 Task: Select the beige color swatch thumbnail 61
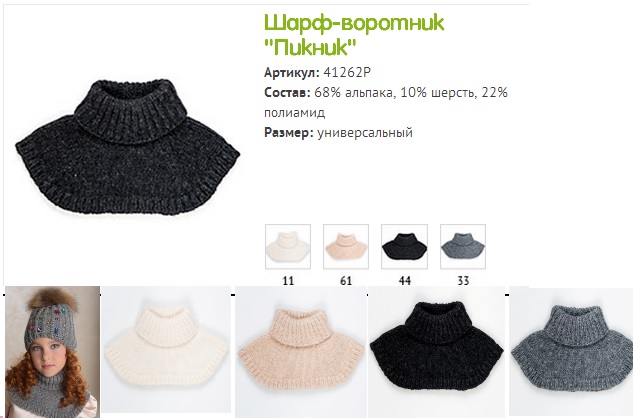[346, 247]
